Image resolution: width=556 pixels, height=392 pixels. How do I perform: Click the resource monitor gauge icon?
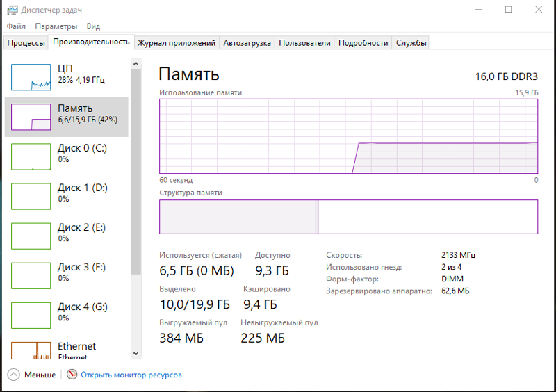(72, 375)
